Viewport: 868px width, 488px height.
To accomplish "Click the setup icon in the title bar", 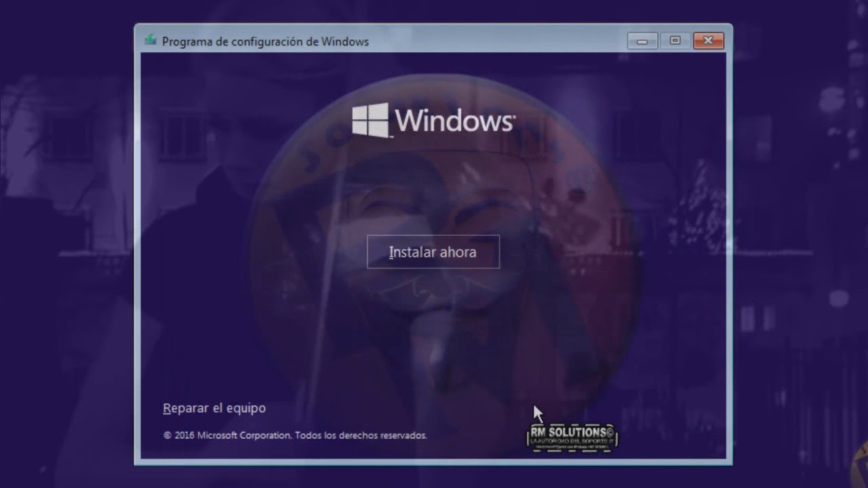I will click(x=151, y=40).
